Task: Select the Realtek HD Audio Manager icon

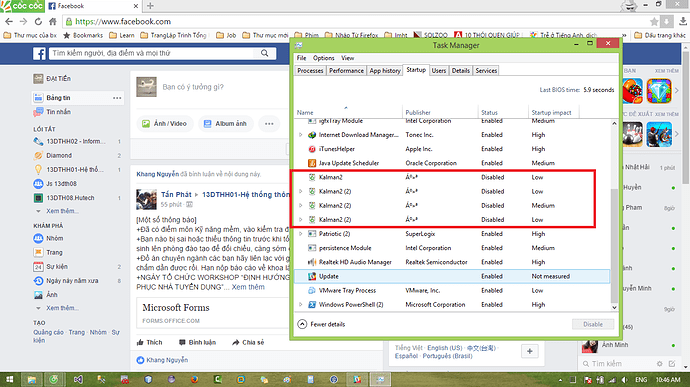Action: pyautogui.click(x=312, y=262)
